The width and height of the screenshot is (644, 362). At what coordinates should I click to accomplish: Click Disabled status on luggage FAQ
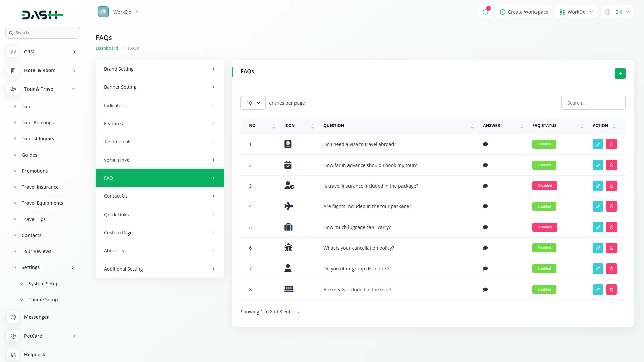click(544, 227)
